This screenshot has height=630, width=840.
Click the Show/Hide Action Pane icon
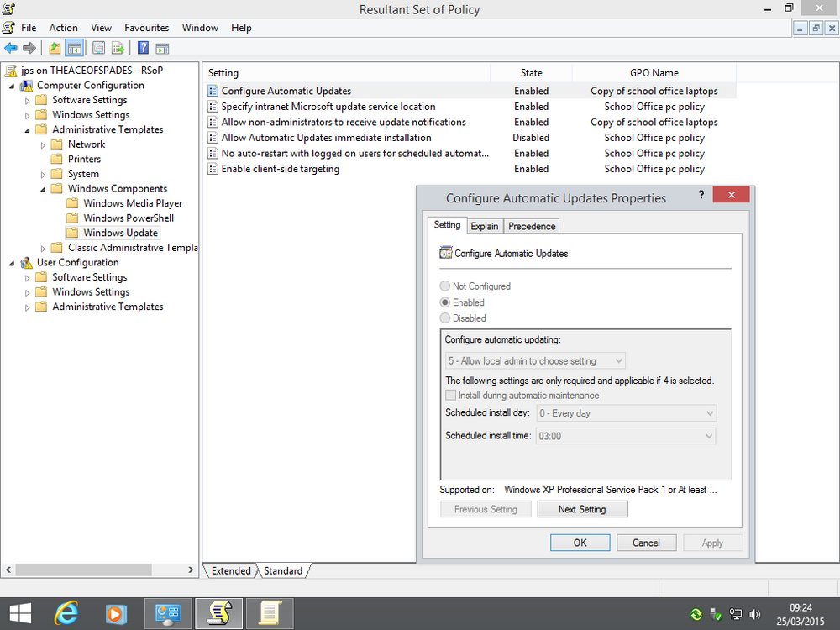pyautogui.click(x=162, y=48)
